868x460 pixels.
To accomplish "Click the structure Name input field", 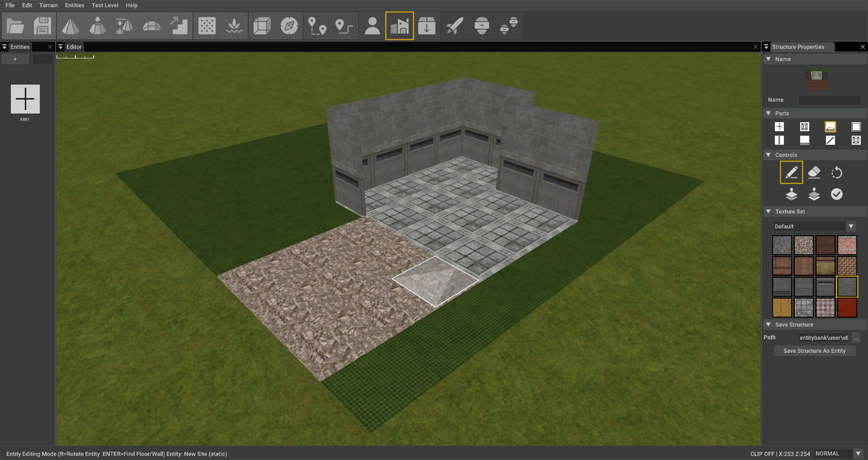I will coord(830,100).
